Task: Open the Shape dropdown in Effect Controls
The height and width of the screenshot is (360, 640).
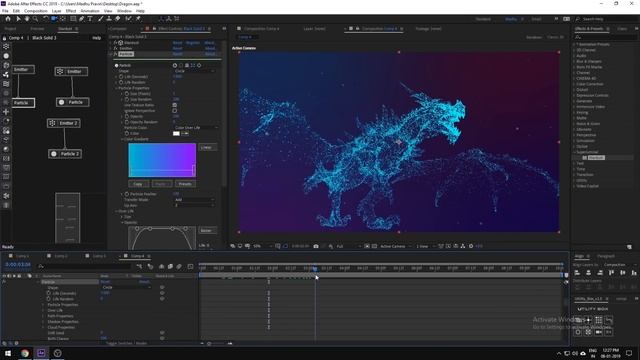Action: coord(194,71)
